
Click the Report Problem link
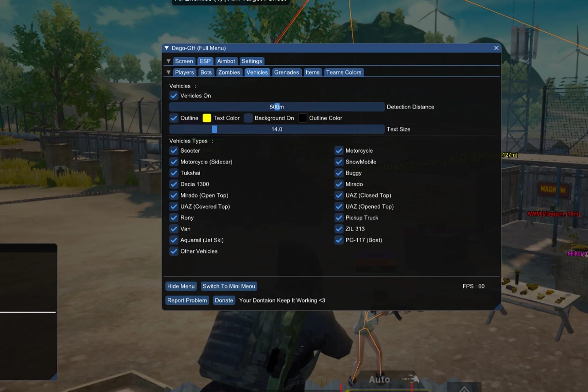[187, 300]
